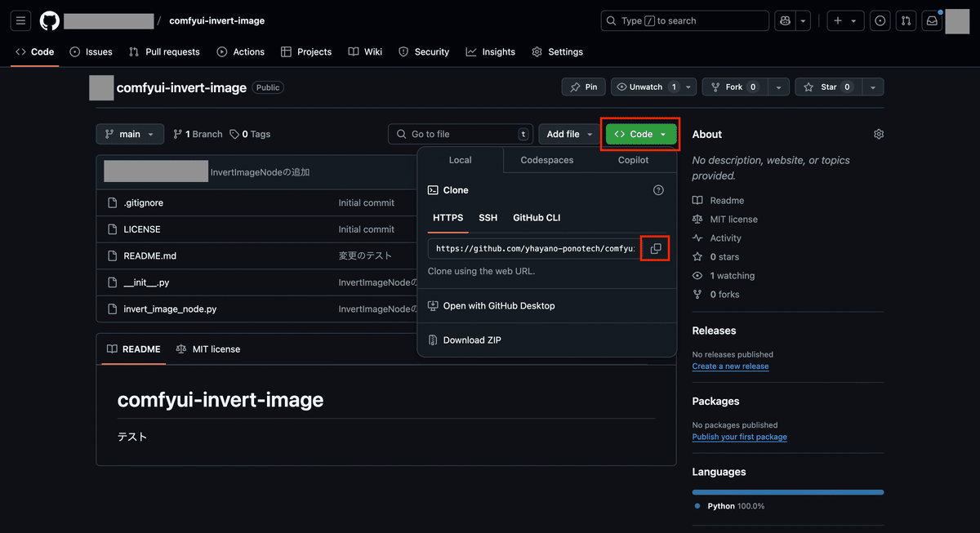The width and height of the screenshot is (980, 533).
Task: Open the Wiki tab
Action: click(365, 51)
